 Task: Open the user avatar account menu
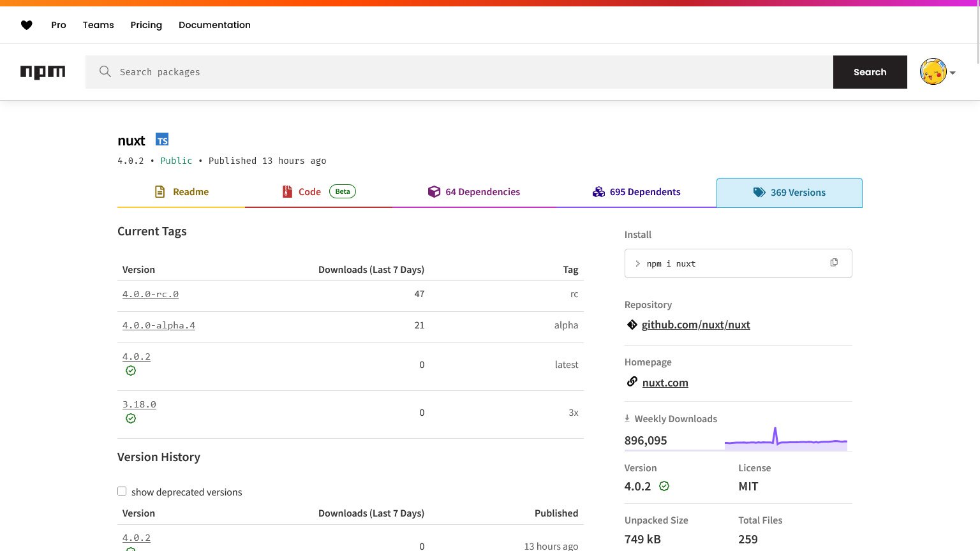click(x=937, y=72)
